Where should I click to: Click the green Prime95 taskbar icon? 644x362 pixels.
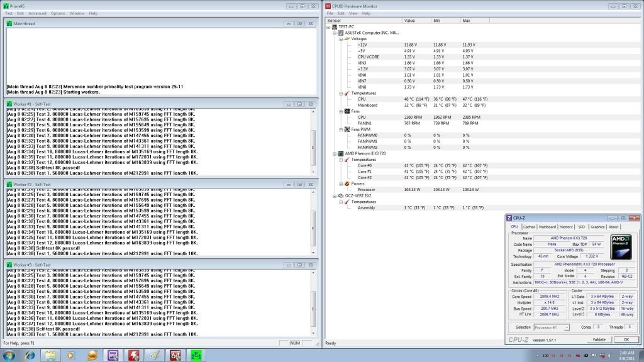click(196, 356)
